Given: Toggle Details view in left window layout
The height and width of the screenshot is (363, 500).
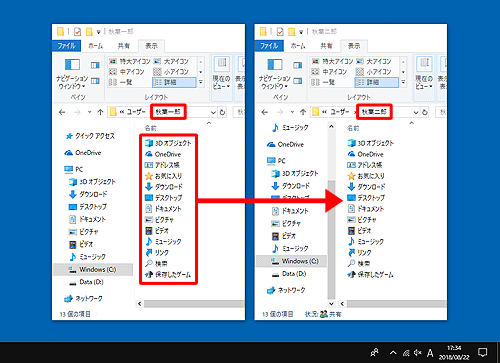Looking at the screenshot, I should point(174,82).
